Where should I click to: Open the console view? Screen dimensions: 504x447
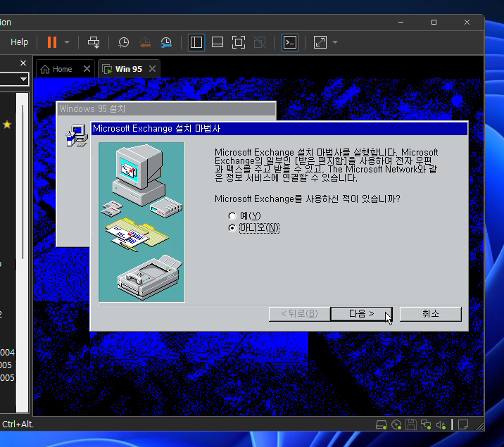289,42
